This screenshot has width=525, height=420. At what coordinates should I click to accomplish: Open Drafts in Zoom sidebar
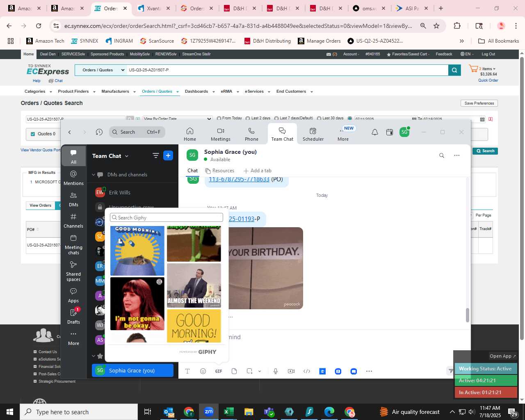73,316
